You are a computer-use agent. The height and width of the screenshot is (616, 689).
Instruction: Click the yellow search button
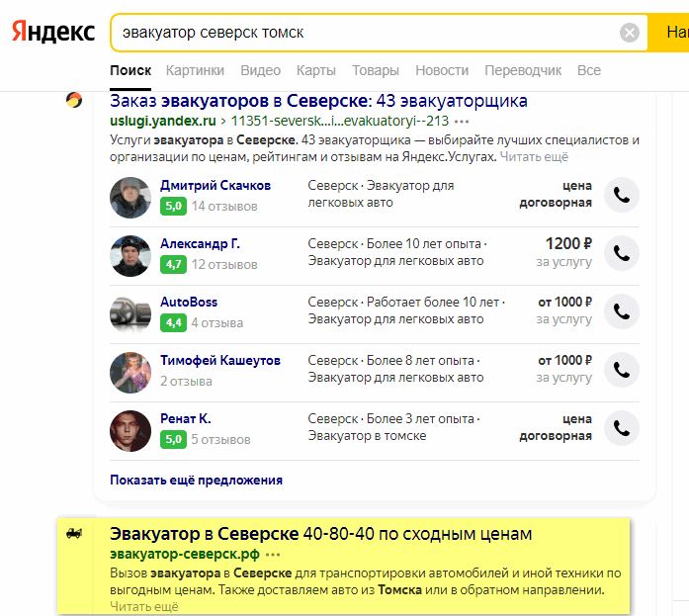tap(669, 33)
